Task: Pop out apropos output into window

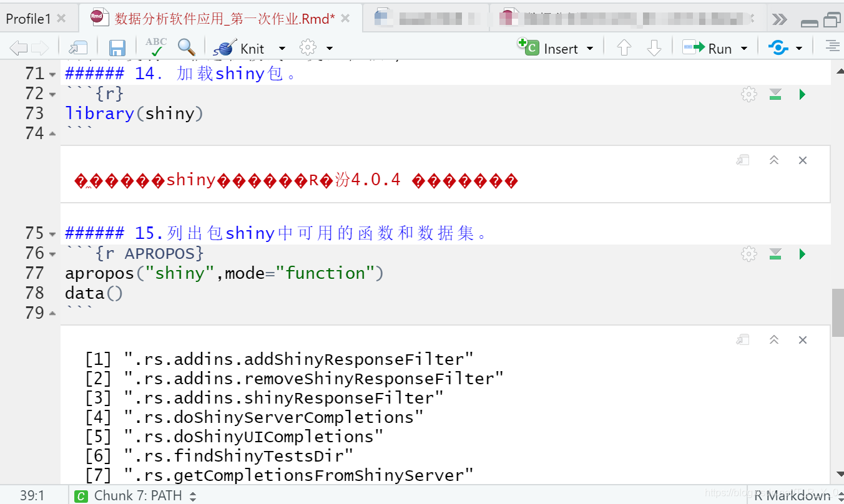Action: (x=742, y=339)
